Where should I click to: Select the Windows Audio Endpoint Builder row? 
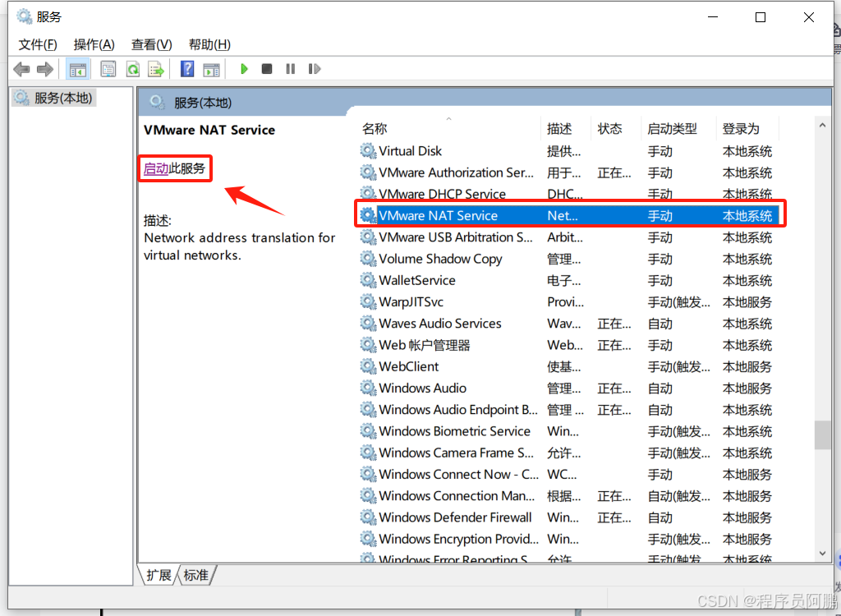[x=568, y=409]
